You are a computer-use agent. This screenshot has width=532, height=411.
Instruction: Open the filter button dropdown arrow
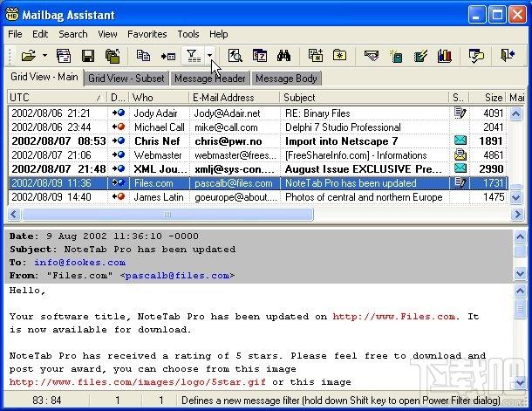pyautogui.click(x=210, y=55)
